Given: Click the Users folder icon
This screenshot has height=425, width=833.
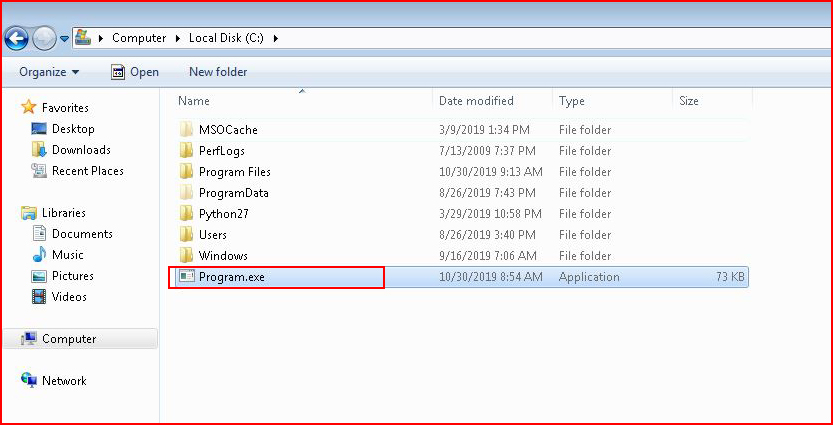Looking at the screenshot, I should point(186,234).
